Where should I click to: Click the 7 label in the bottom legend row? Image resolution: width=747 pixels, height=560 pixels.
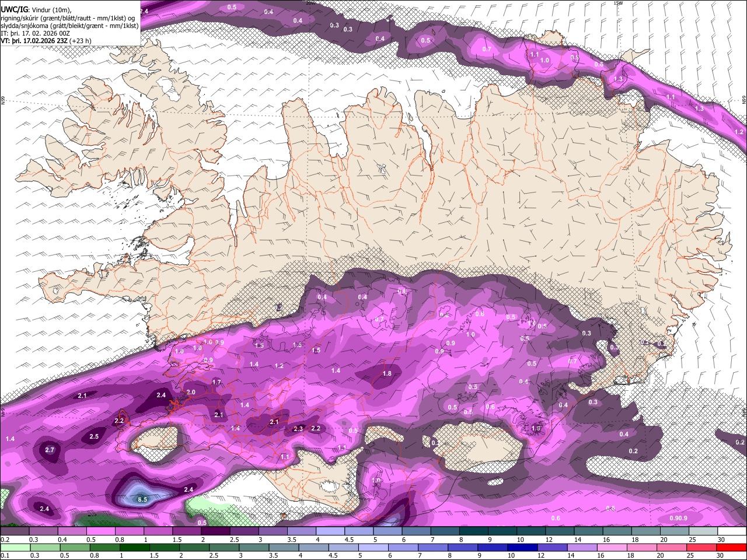(420, 556)
